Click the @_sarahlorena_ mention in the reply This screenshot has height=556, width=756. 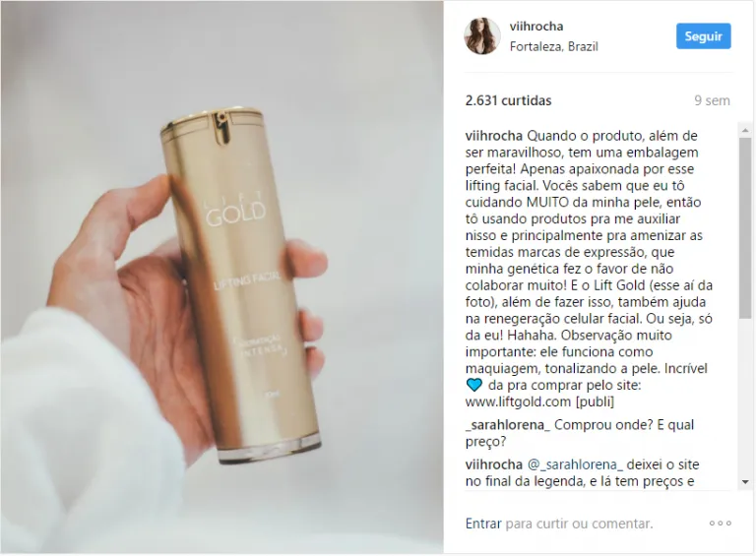coord(575,464)
